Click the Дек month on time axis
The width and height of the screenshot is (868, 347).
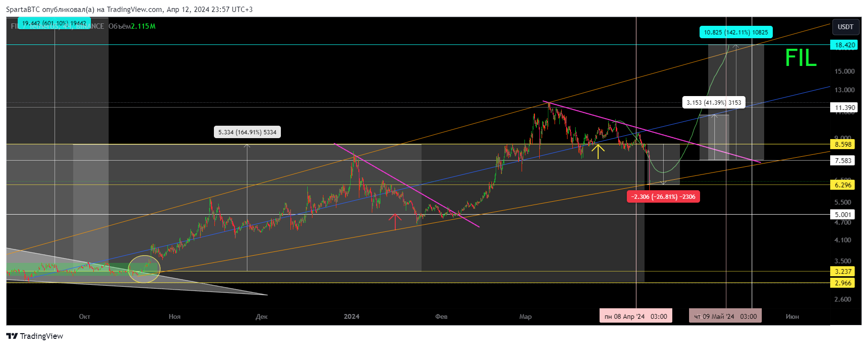(262, 316)
